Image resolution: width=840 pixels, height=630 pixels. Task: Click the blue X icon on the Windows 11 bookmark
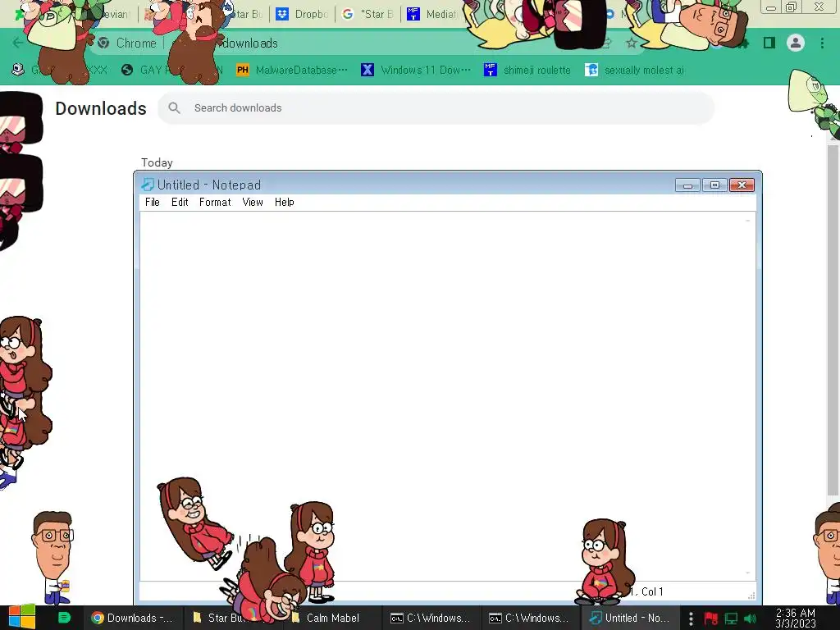(367, 70)
